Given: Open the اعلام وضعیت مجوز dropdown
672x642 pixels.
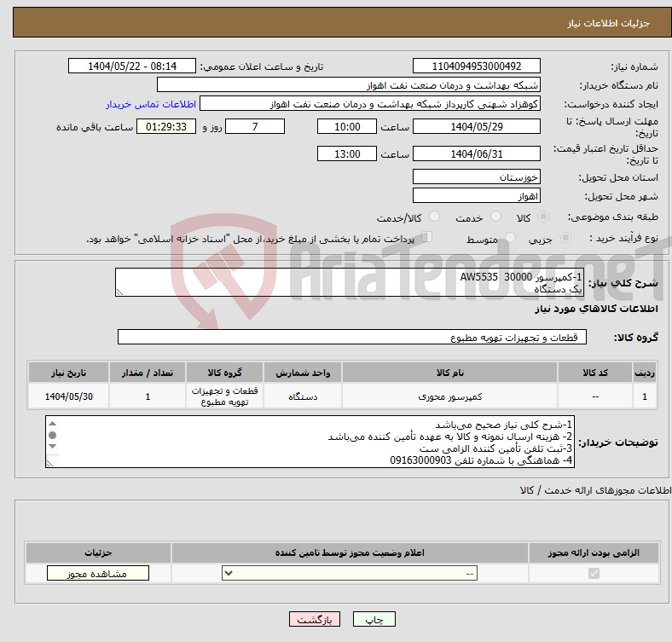Looking at the screenshot, I should click(350, 574).
